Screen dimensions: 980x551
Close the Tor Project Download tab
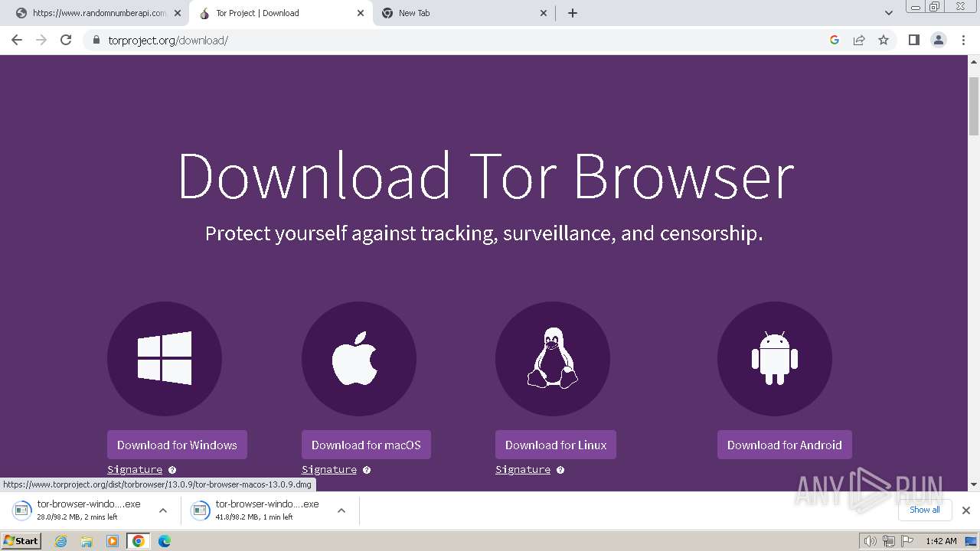(x=361, y=13)
